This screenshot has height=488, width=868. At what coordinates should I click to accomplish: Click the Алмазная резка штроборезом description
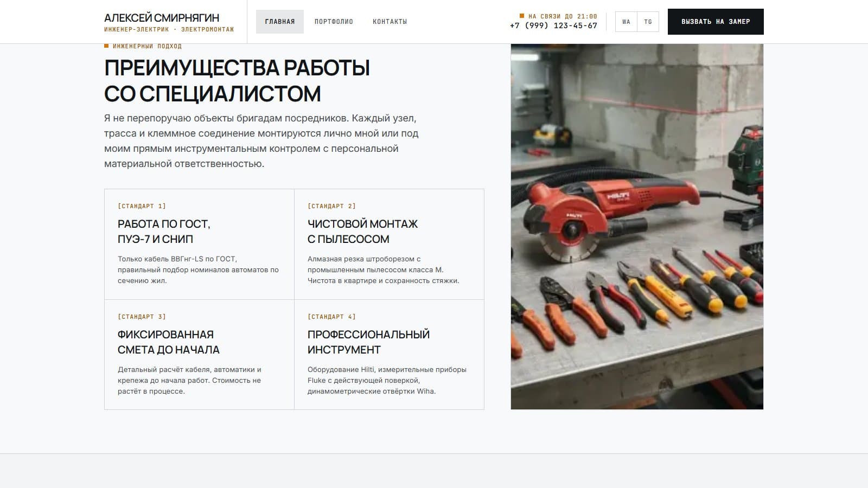pos(384,269)
